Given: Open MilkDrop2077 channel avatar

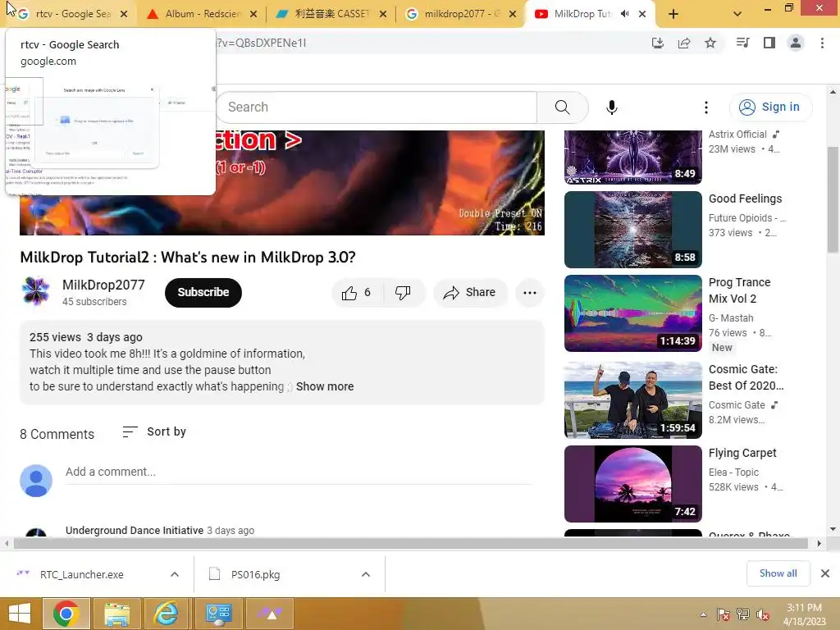Looking at the screenshot, I should coord(35,291).
